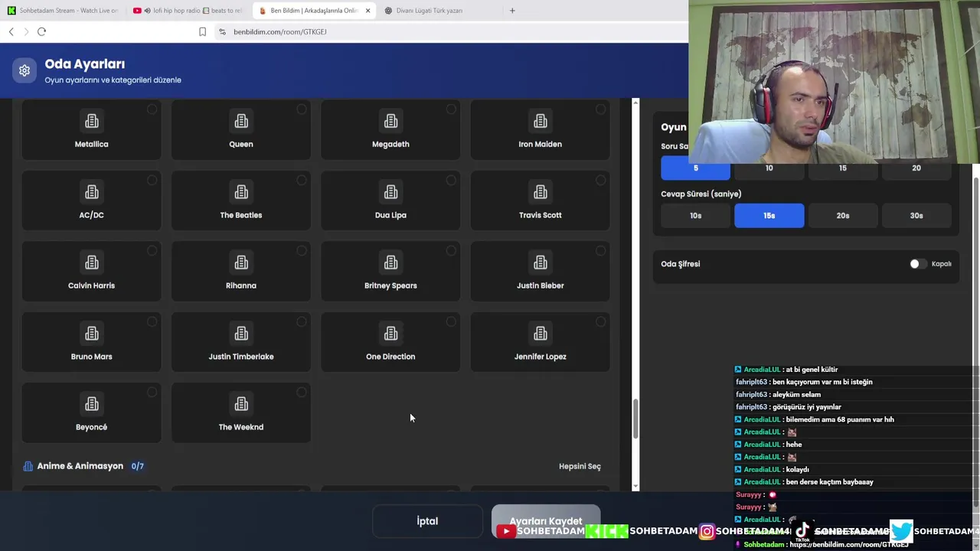Choose the Rihanna card icon
This screenshot has width=980, height=551.
click(241, 263)
